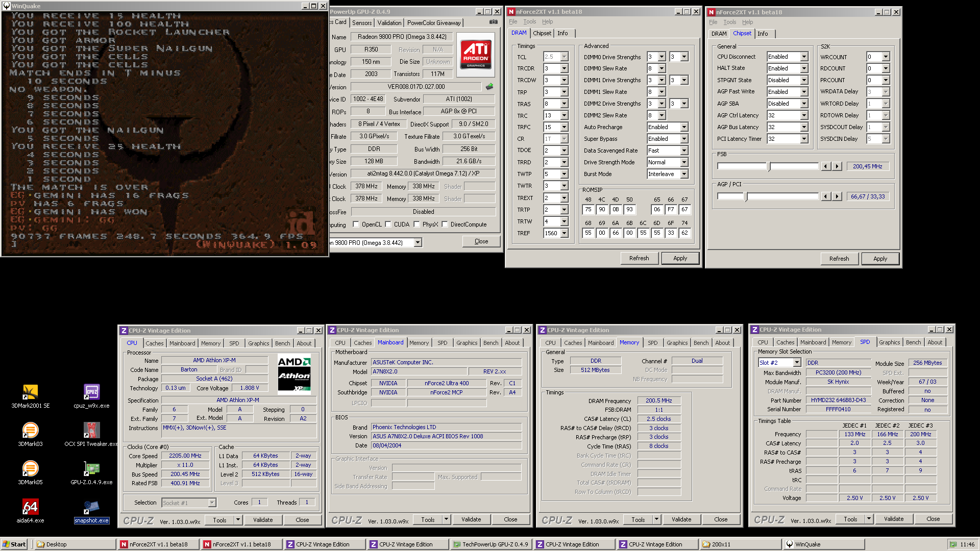This screenshot has width=980, height=551.
Task: Open the Tools menu in nForce2XT DRAM window
Action: (x=530, y=22)
